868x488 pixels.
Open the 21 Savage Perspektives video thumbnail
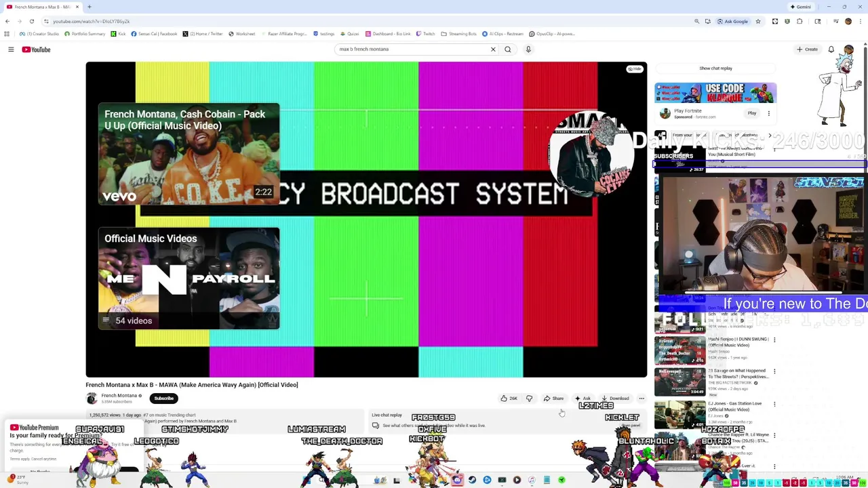point(680,382)
